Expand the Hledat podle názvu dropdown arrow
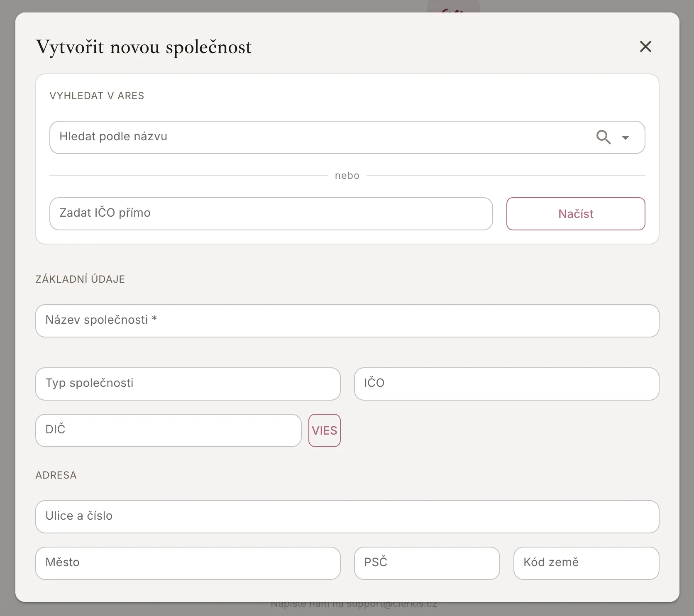694x616 pixels. tap(626, 137)
